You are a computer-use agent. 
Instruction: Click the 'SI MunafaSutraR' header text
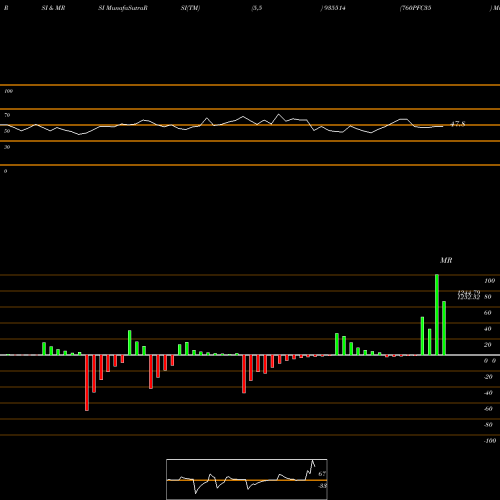123,8
